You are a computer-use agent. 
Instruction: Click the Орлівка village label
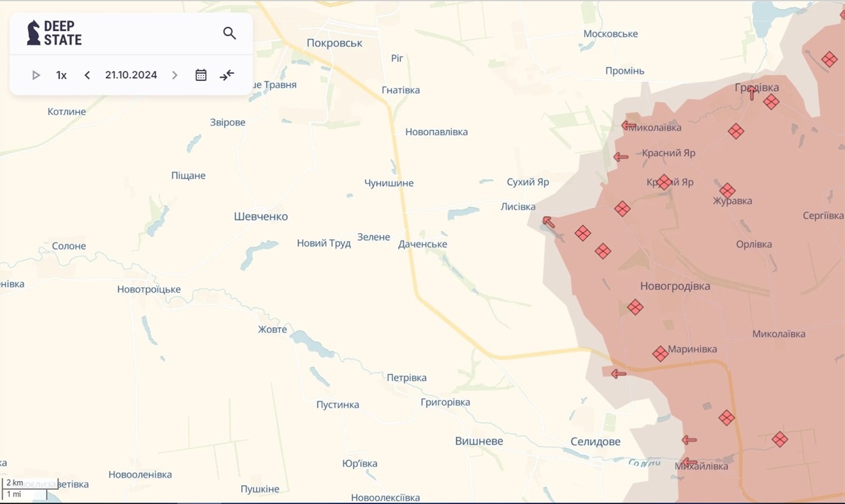point(754,245)
